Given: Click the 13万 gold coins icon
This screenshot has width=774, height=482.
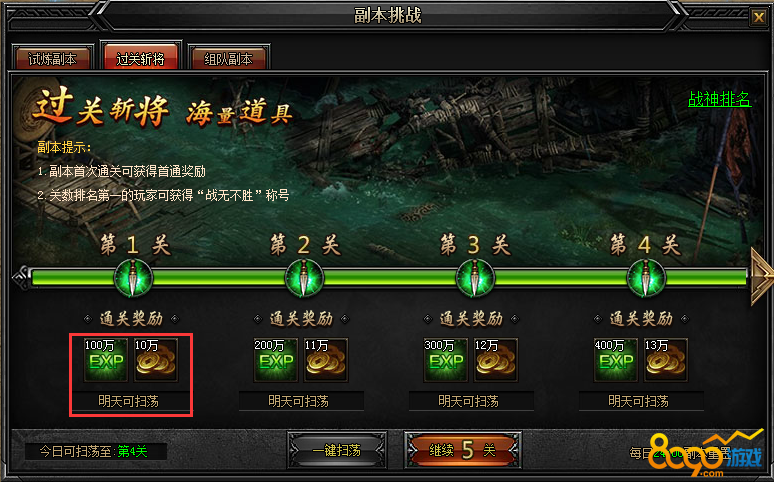Looking at the screenshot, I should (666, 360).
